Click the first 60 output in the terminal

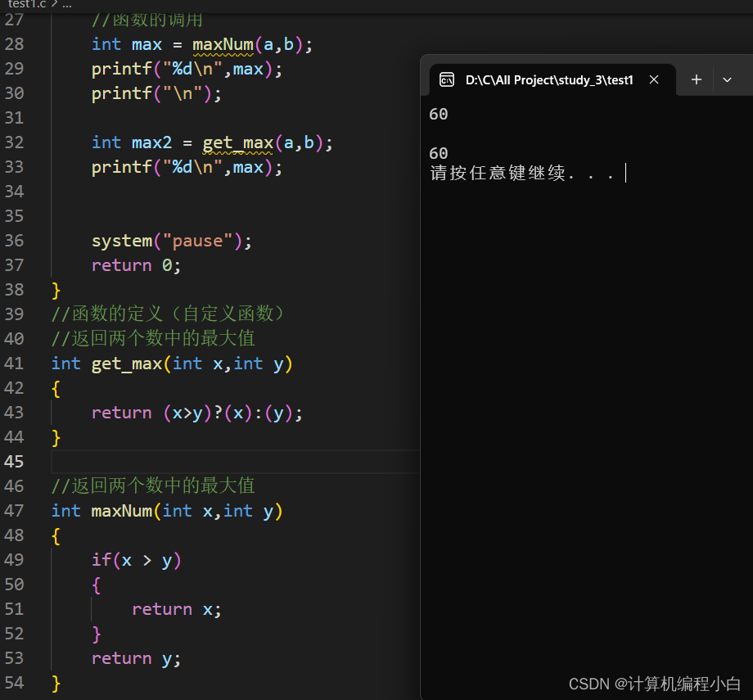pos(438,114)
